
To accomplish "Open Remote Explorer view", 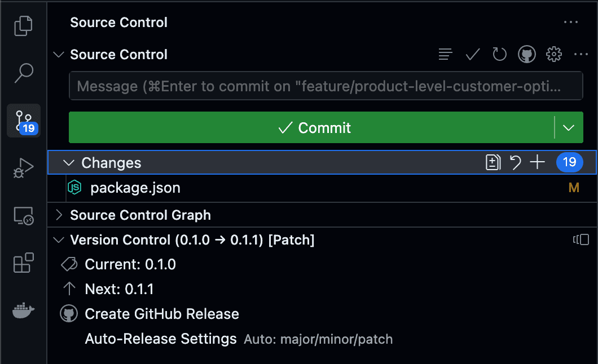I will tap(24, 216).
